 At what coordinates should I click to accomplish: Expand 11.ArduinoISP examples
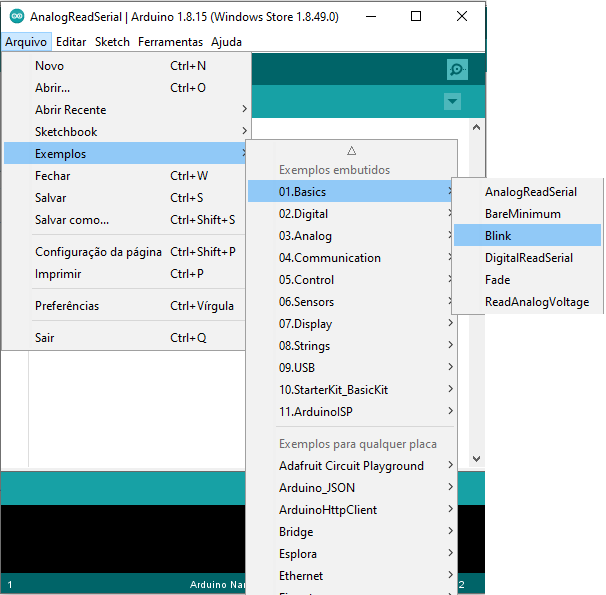[x=351, y=411]
